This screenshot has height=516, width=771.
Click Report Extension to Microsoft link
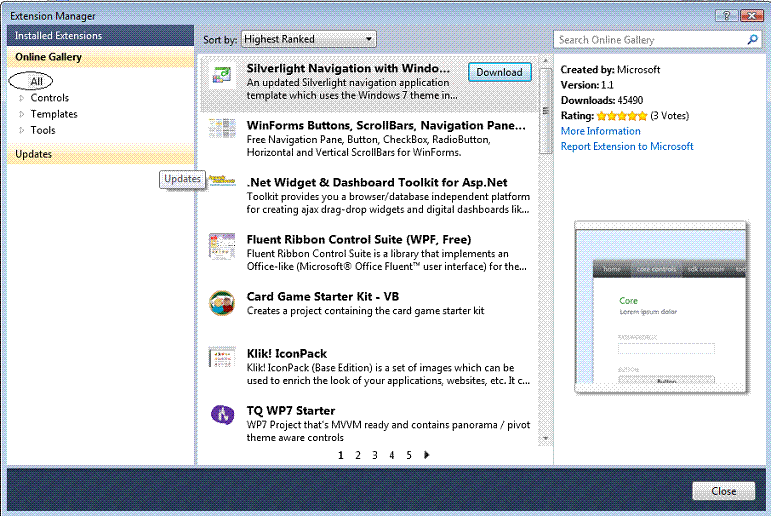[x=627, y=147]
